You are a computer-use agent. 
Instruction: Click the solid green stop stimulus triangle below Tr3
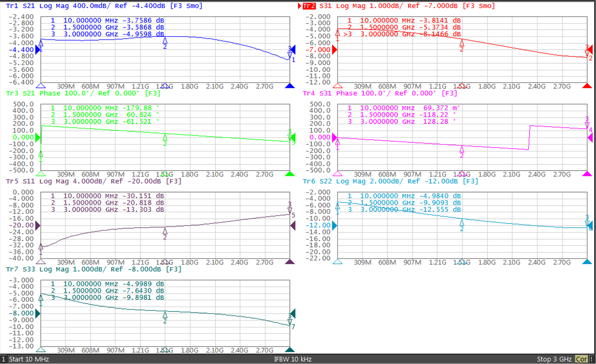(290, 174)
